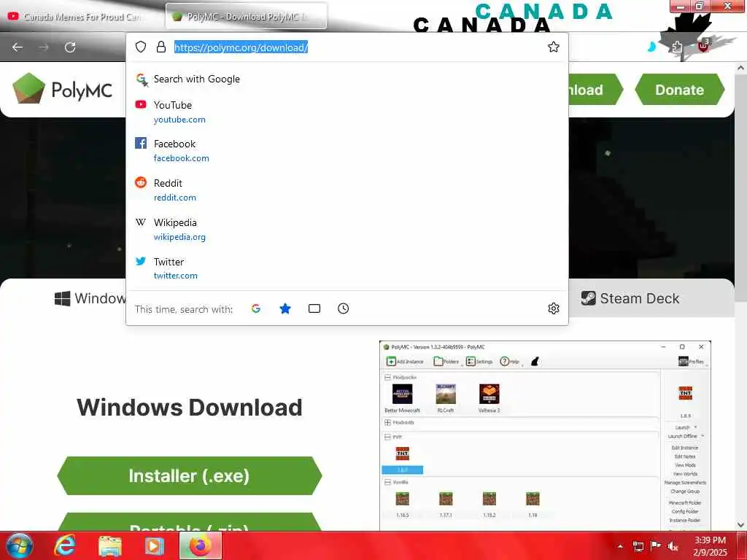The image size is (747, 560).
Task: Open the network tray icon
Action: tap(638, 546)
